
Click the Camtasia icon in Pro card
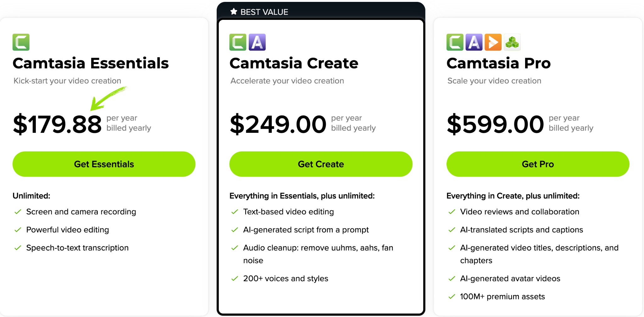(x=455, y=42)
